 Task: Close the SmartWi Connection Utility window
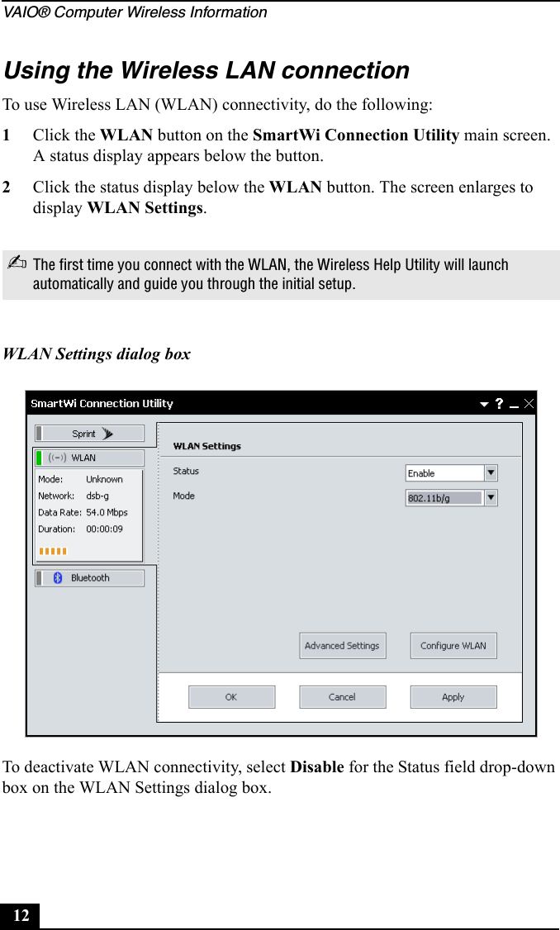[529, 404]
